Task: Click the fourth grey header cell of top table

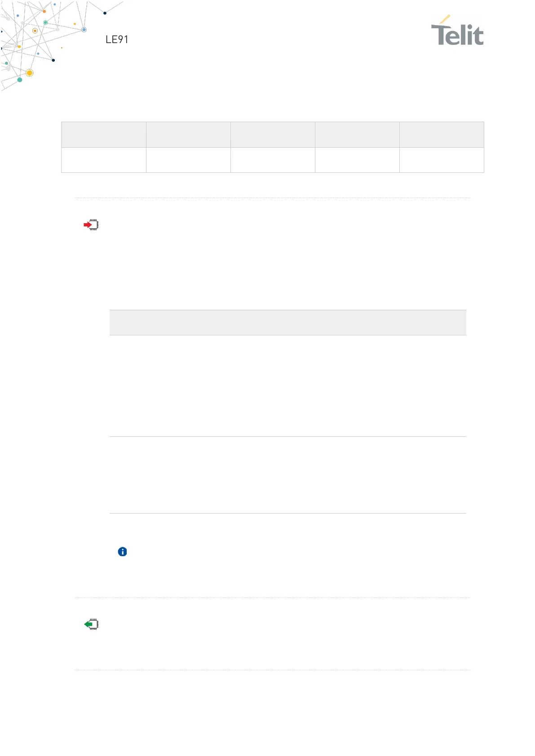Action: pos(357,135)
